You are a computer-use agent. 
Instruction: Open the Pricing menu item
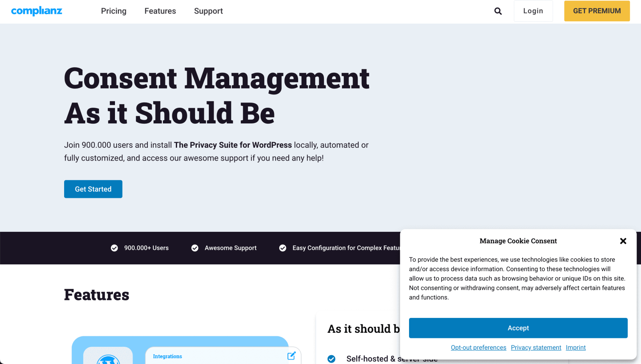point(113,11)
